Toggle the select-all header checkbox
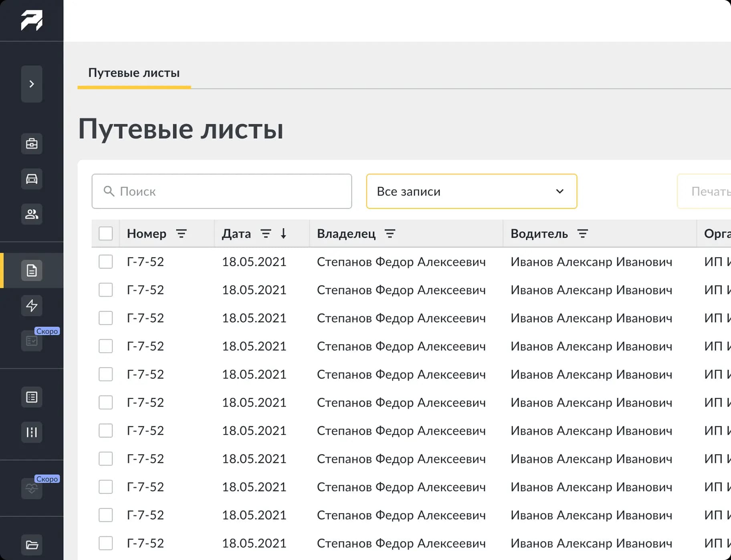731x560 pixels. coord(106,234)
